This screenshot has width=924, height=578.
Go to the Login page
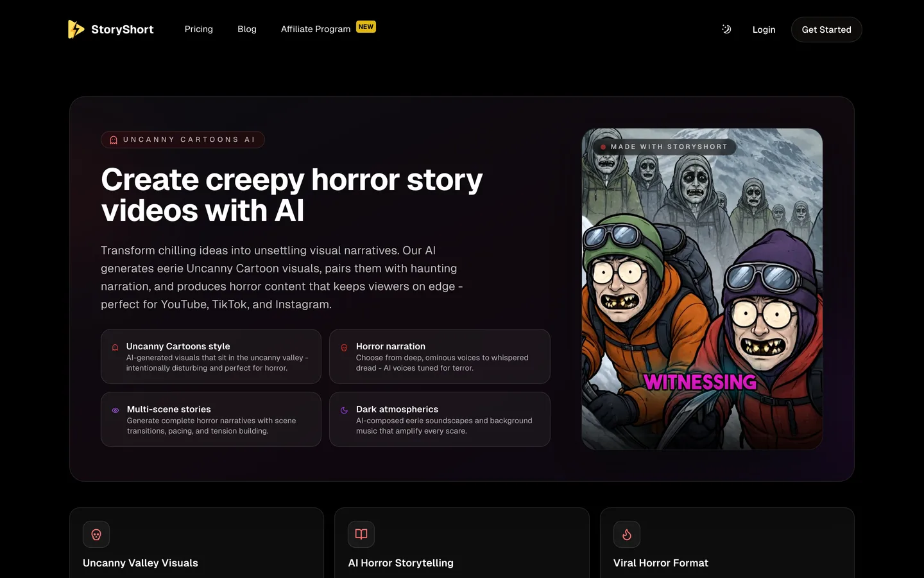764,30
